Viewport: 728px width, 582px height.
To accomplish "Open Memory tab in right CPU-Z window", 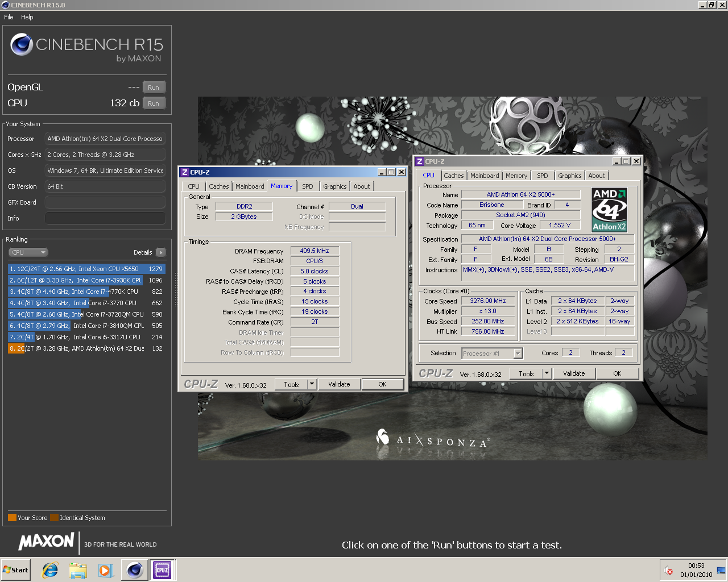I will pyautogui.click(x=516, y=176).
